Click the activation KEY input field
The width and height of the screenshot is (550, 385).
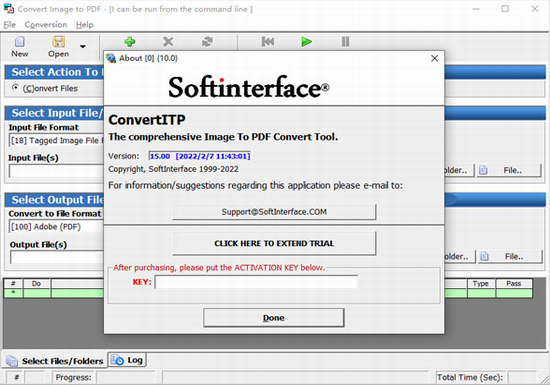point(256,282)
